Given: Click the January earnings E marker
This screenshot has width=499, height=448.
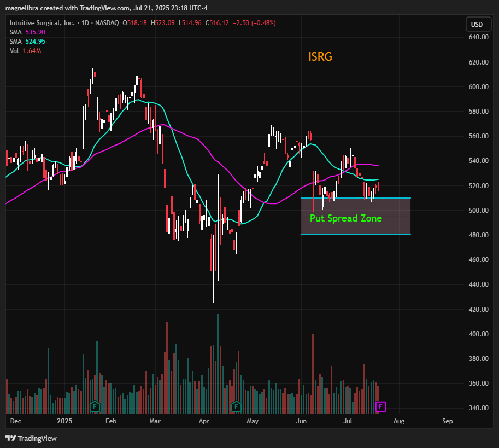Looking at the screenshot, I should (x=95, y=406).
